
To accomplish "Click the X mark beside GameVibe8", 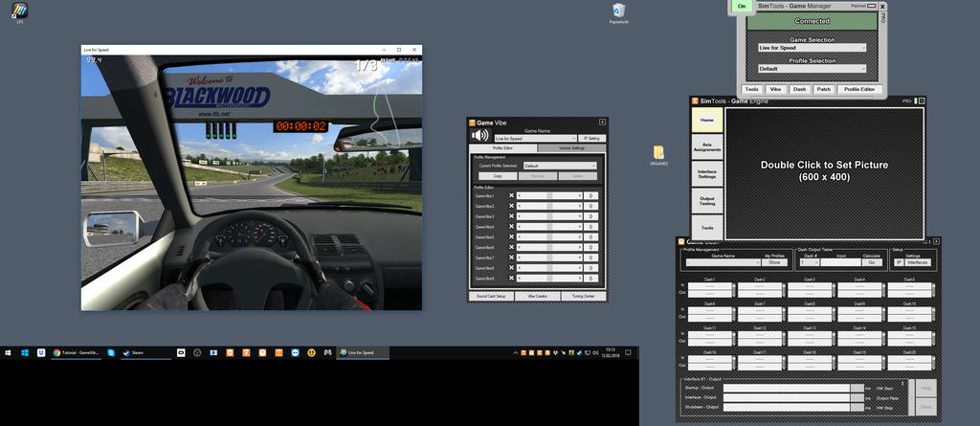I will [x=511, y=268].
